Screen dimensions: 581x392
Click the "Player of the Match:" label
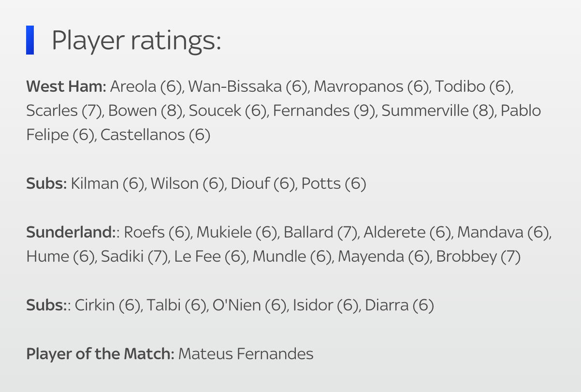(100, 354)
